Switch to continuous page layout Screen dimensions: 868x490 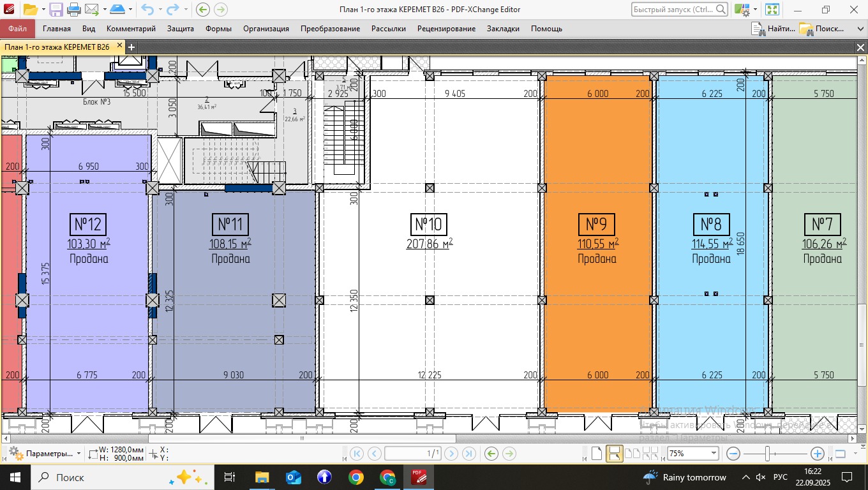(615, 454)
